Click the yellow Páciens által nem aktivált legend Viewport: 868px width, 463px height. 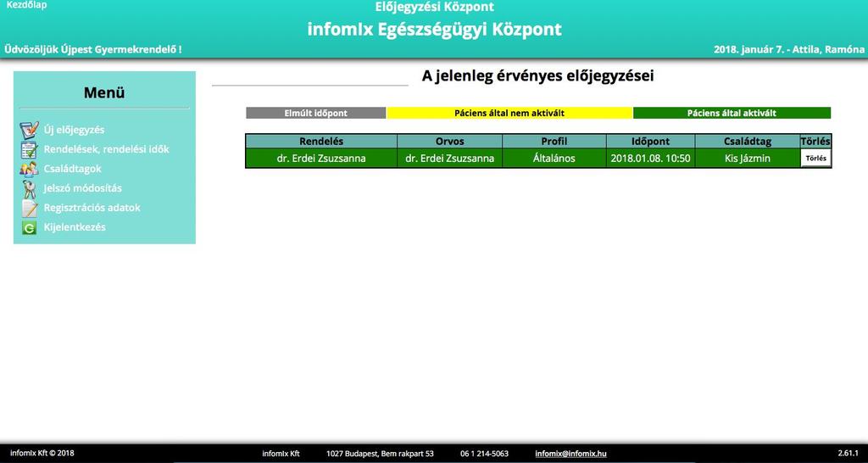point(509,113)
